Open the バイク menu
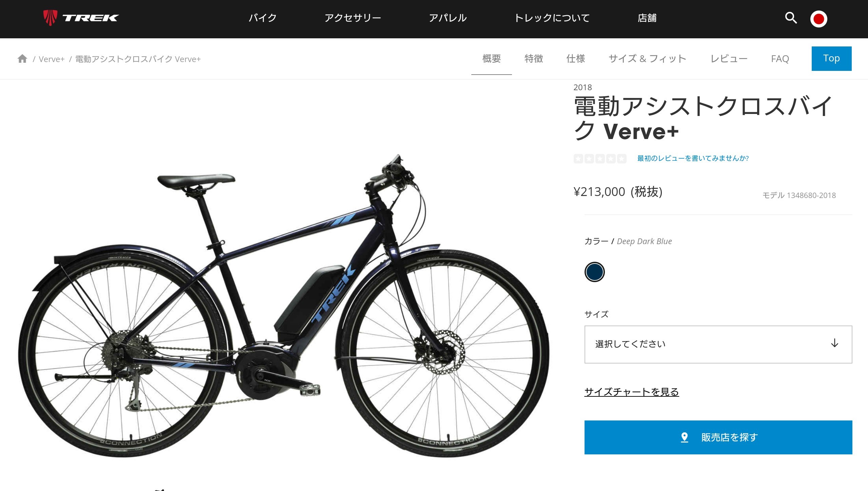868x491 pixels. [263, 18]
